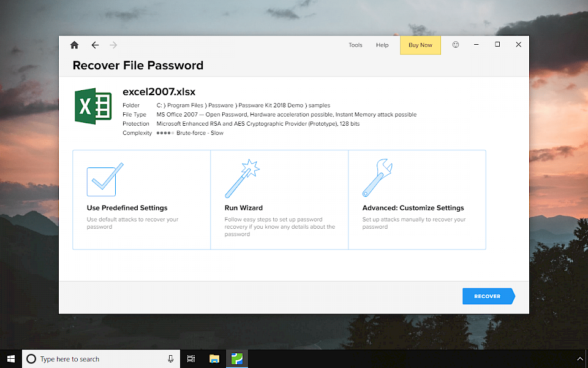Click the magic wand Wizard icon
Viewport: 588px width, 368px height.
[x=242, y=178]
